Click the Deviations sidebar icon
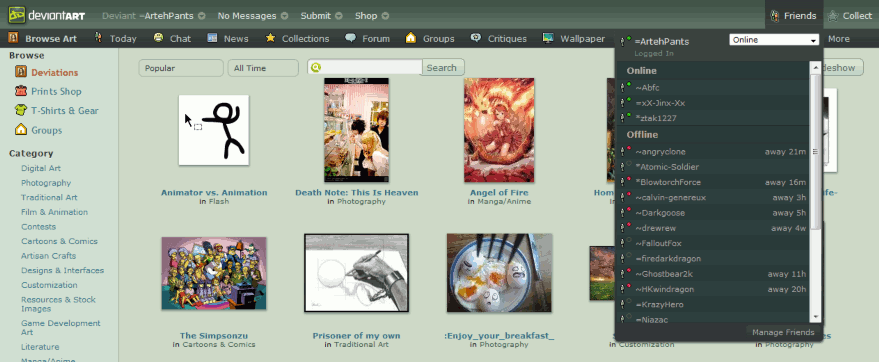Image resolution: width=879 pixels, height=362 pixels. [x=21, y=72]
